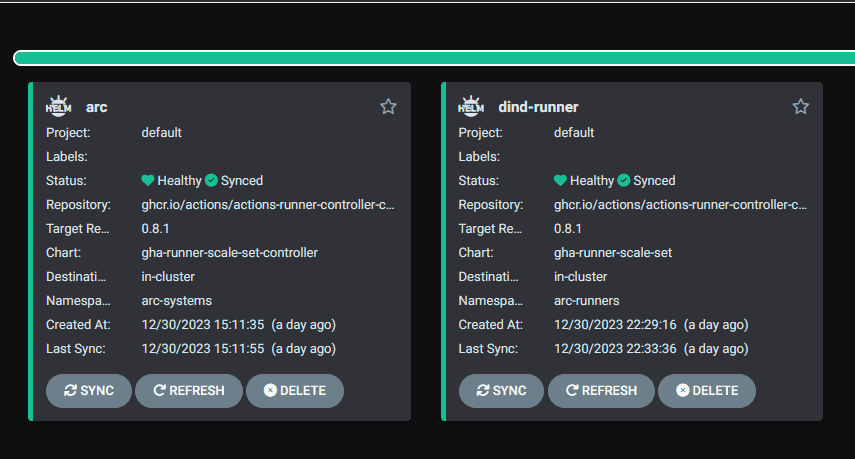
Task: Open the dind-runner application title
Action: 538,107
